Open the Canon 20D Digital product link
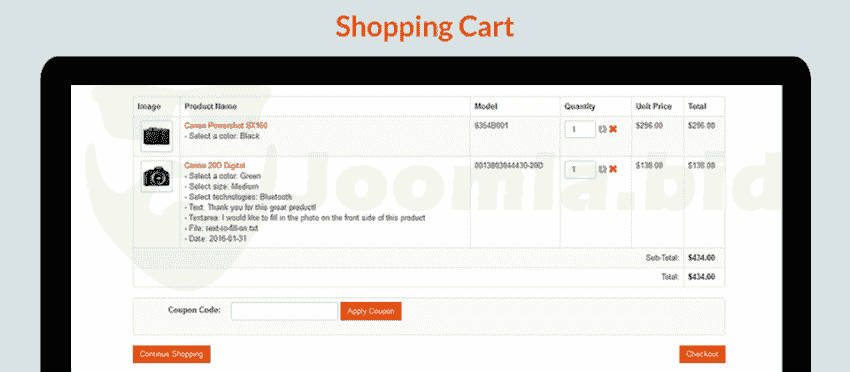The width and height of the screenshot is (850, 372). (215, 165)
